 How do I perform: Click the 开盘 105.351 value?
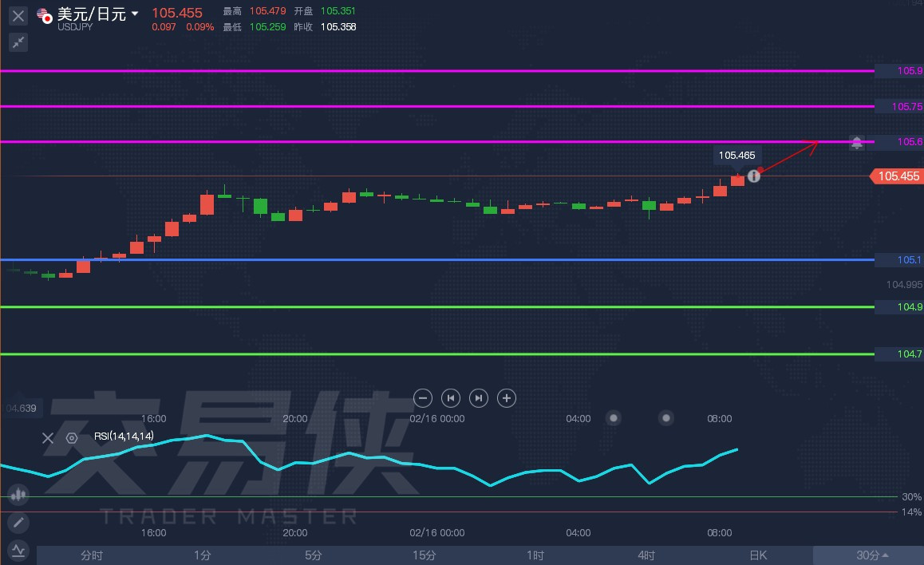coord(338,11)
